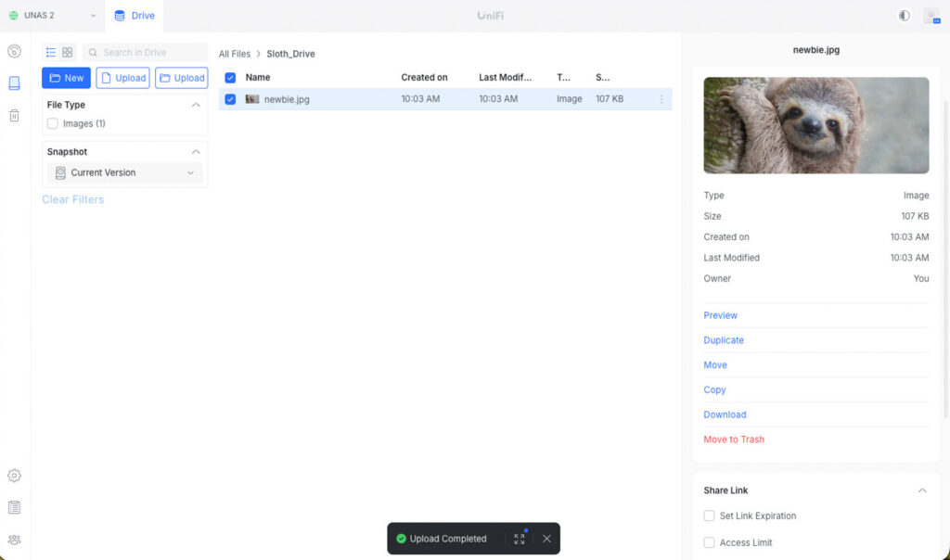Image resolution: width=950 pixels, height=560 pixels.
Task: Expand the upload status popup
Action: click(x=520, y=539)
